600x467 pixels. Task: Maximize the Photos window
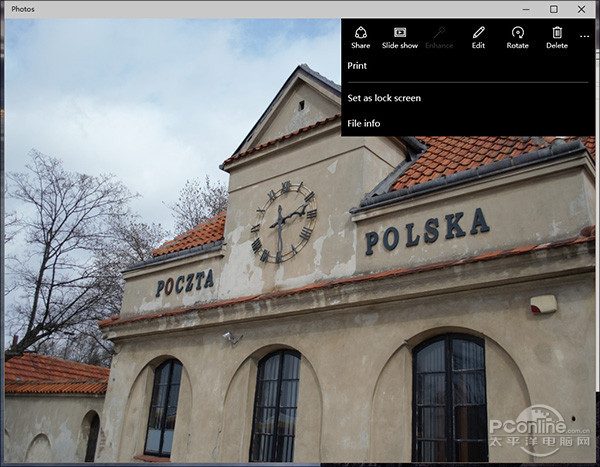tap(554, 9)
